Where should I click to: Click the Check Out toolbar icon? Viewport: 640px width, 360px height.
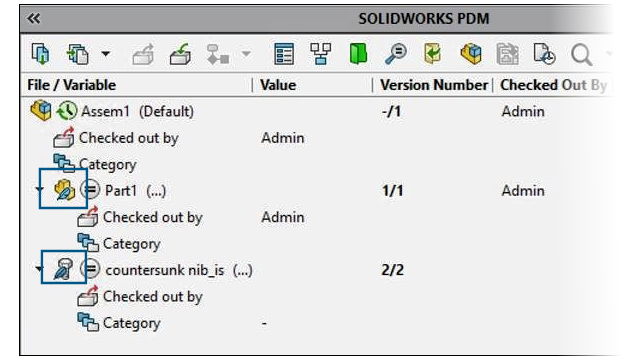[143, 54]
